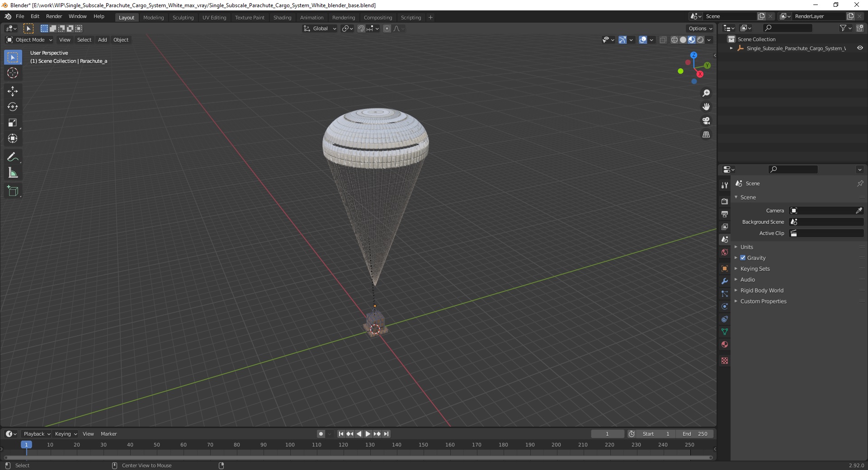Toggle auto keying record button
Image resolution: width=868 pixels, height=470 pixels.
pos(321,434)
